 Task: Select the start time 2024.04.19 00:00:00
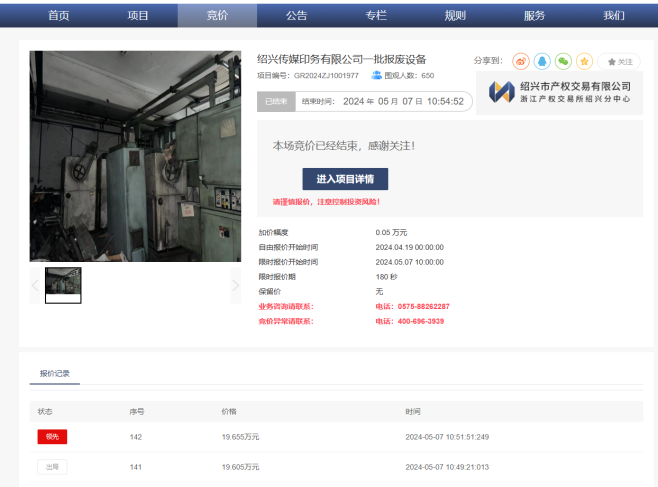point(410,247)
